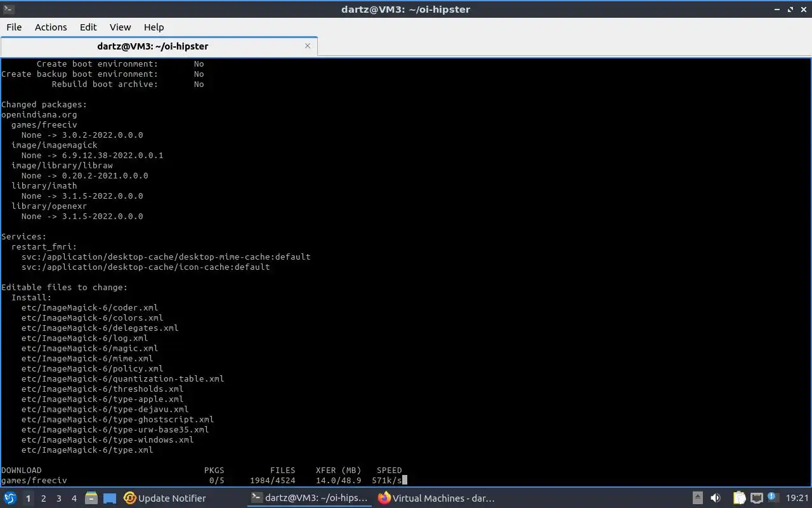Eject removable media via tray icon
Screen dimensions: 812x508
click(697, 498)
